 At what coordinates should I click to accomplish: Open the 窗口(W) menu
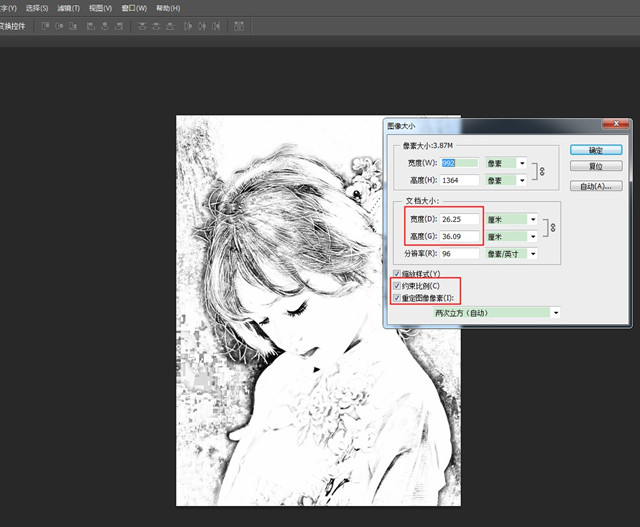pyautogui.click(x=134, y=8)
